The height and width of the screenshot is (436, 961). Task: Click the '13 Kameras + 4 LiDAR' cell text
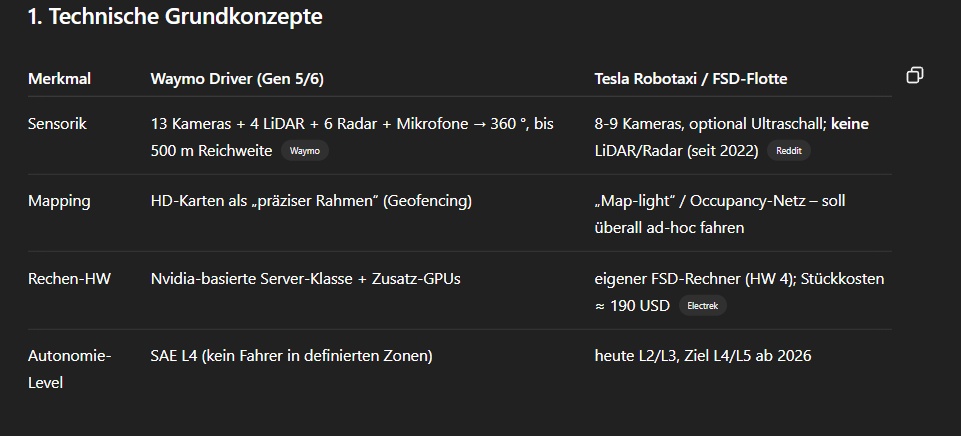[227, 124]
